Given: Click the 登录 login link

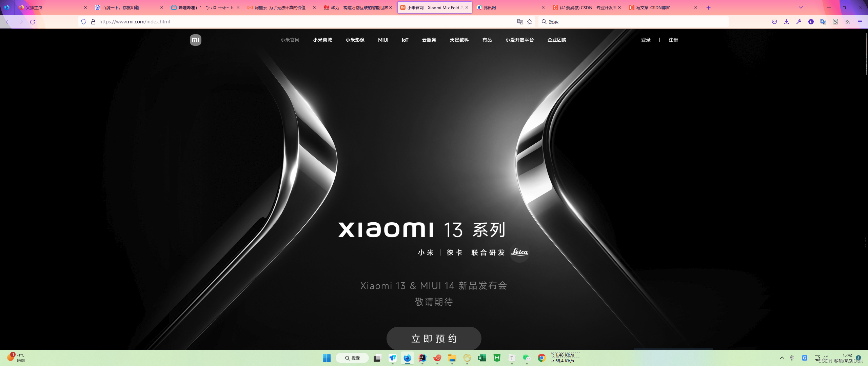Looking at the screenshot, I should (646, 40).
